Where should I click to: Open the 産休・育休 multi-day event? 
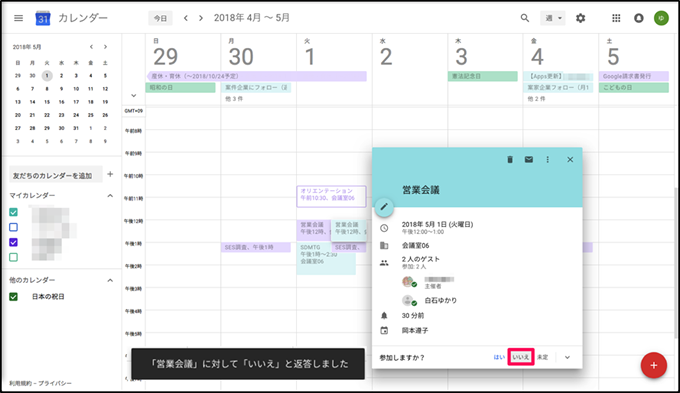pos(257,76)
